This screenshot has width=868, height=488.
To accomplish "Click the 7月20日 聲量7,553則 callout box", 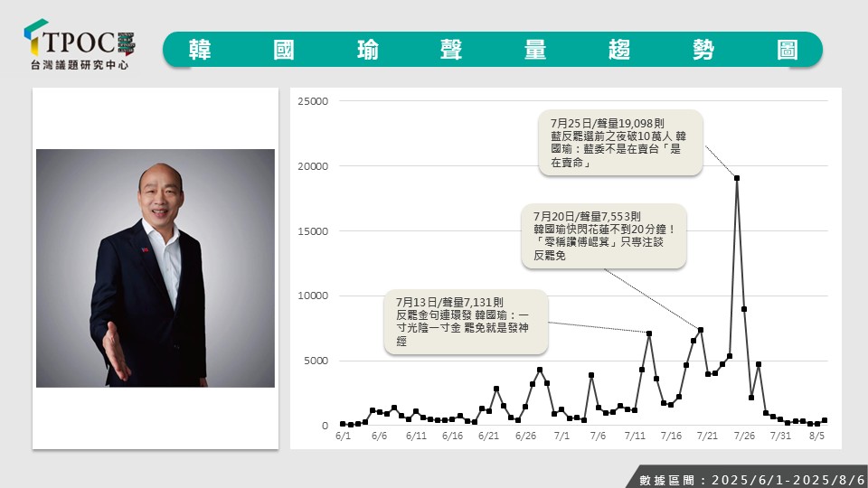I will click(x=604, y=237).
